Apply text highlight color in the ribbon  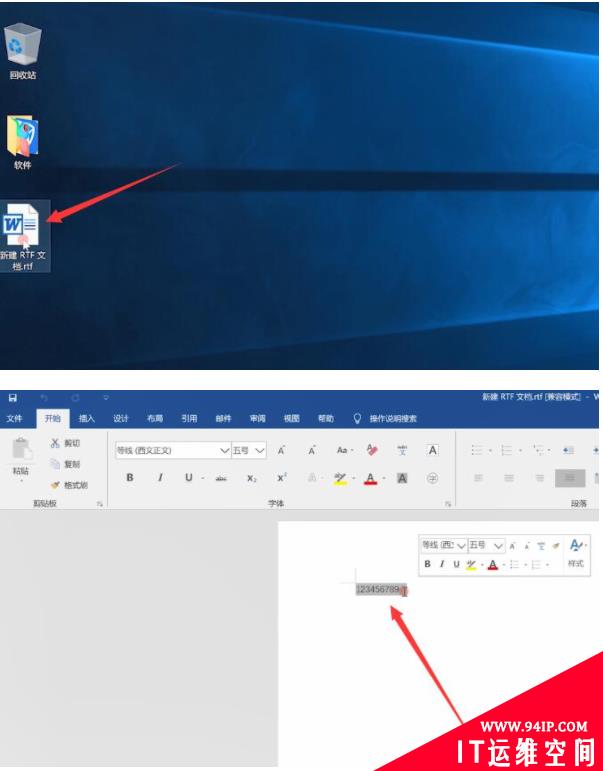[x=340, y=478]
